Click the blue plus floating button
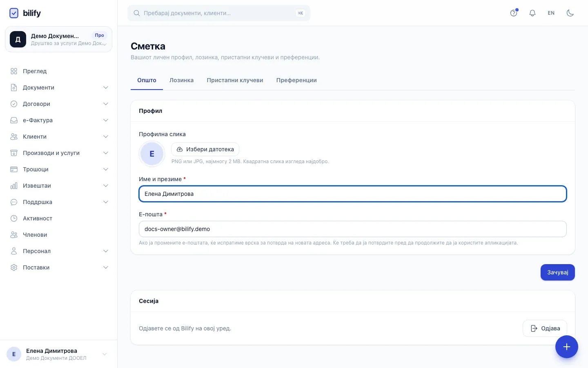Viewport: 588px width, 368px height. (567, 347)
